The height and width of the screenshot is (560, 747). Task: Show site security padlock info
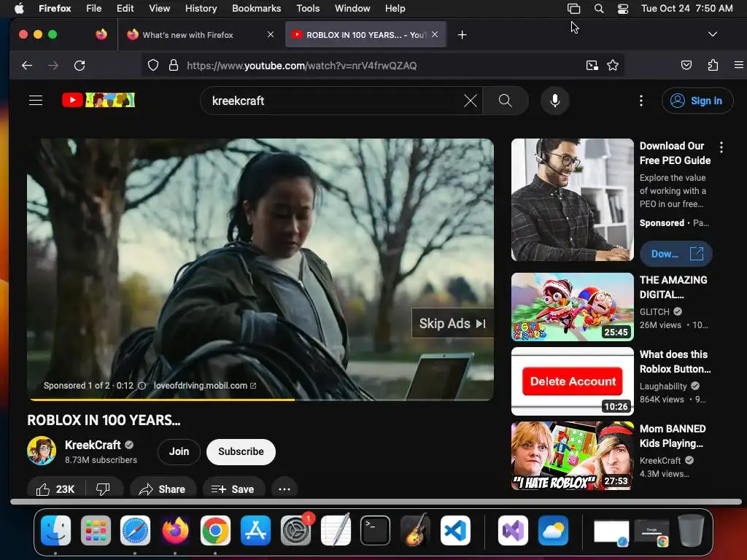pyautogui.click(x=174, y=65)
